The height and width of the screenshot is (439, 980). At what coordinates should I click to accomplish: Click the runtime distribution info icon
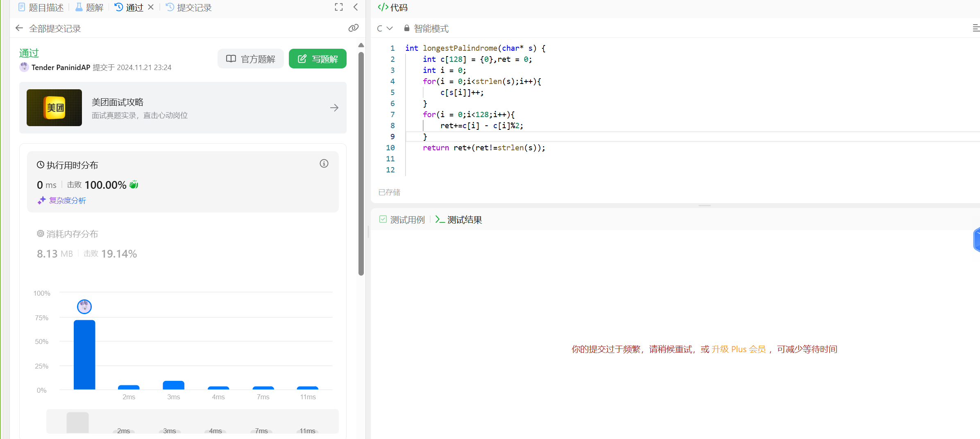pyautogui.click(x=324, y=164)
